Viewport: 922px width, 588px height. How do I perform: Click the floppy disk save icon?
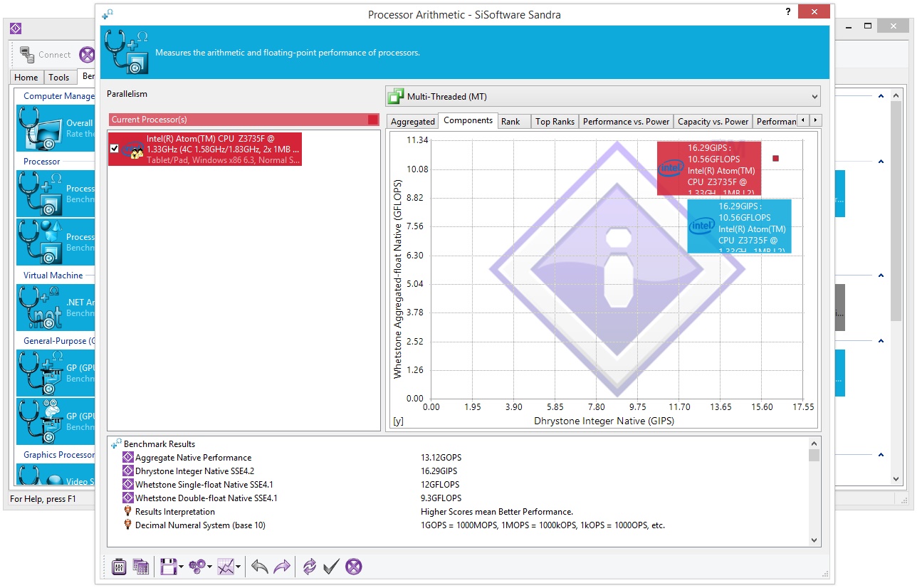click(169, 567)
